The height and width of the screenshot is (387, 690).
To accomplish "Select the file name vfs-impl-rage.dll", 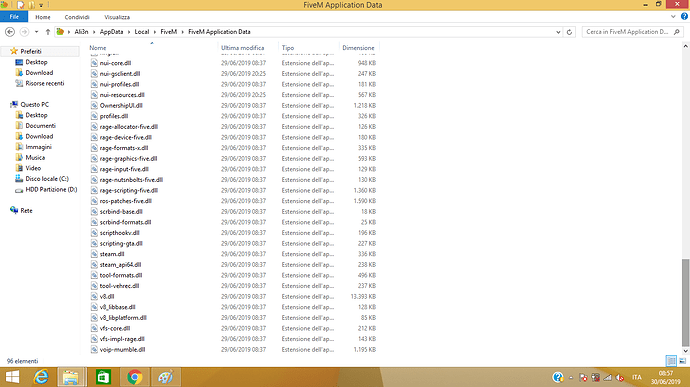I will [122, 339].
